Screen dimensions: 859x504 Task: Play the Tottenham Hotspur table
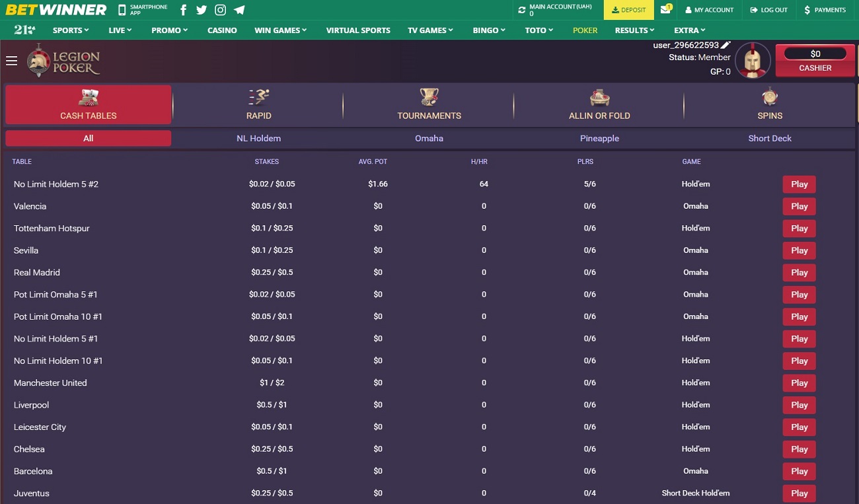pyautogui.click(x=800, y=229)
